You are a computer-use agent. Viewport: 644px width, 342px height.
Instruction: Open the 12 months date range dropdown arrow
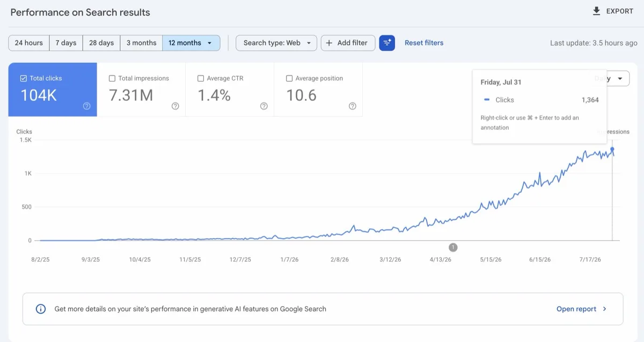pyautogui.click(x=210, y=43)
